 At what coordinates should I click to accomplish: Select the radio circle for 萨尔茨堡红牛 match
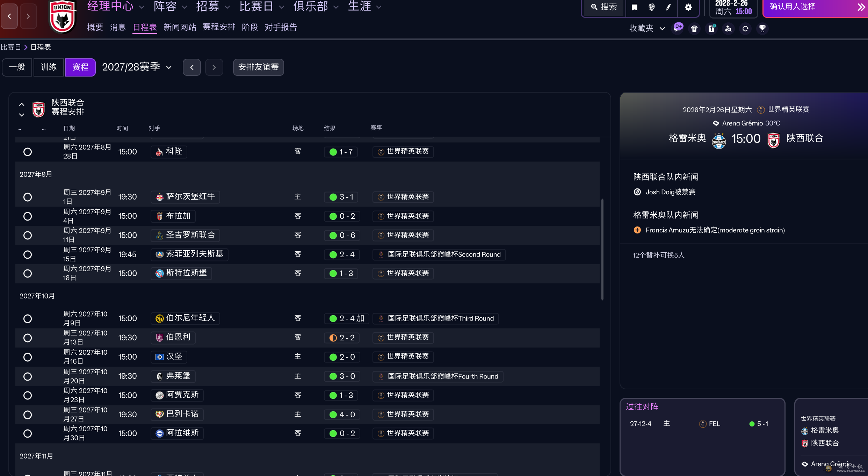pyautogui.click(x=28, y=197)
